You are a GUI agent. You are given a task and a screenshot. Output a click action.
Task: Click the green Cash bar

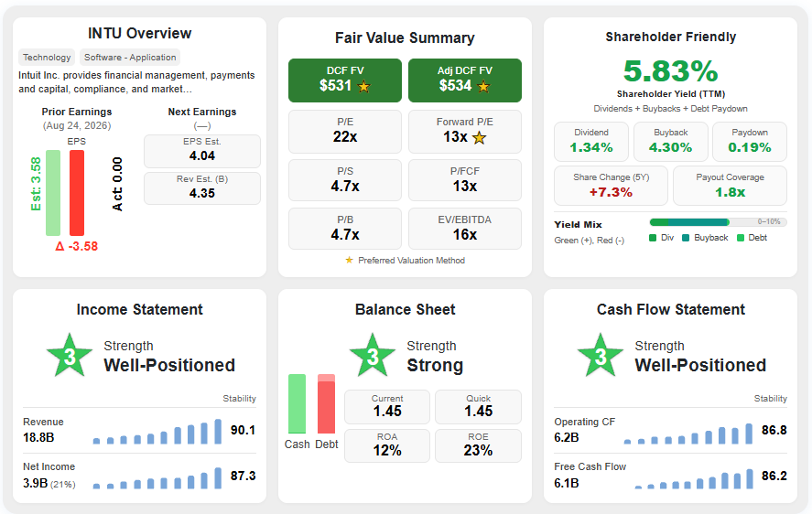[x=297, y=403]
